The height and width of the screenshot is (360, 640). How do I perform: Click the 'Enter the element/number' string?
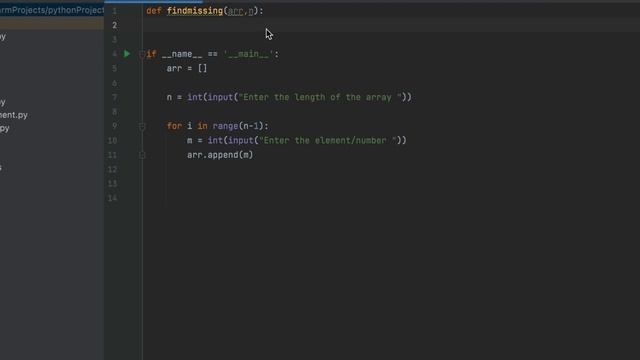[328, 141]
